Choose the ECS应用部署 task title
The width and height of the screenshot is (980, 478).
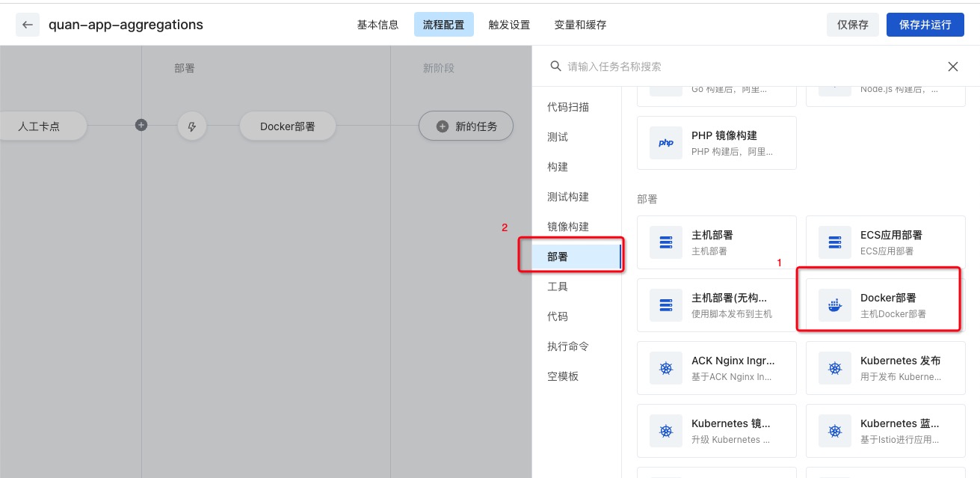(x=891, y=236)
